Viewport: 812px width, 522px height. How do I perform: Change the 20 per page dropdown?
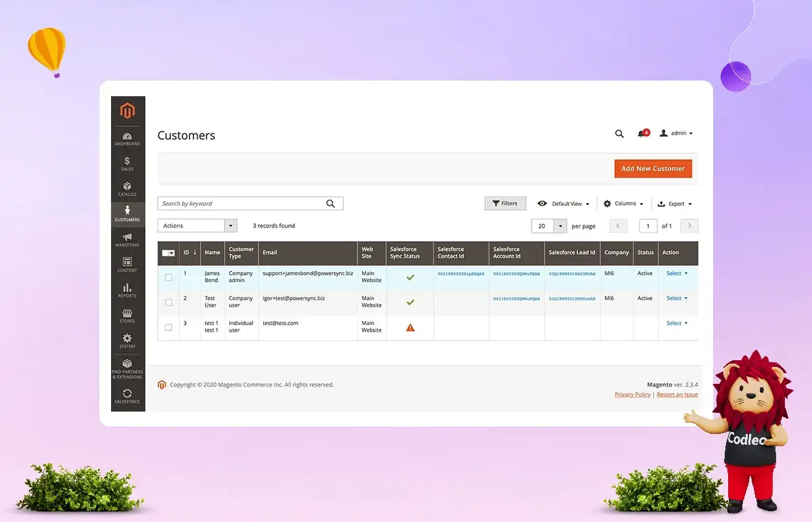[x=549, y=226]
